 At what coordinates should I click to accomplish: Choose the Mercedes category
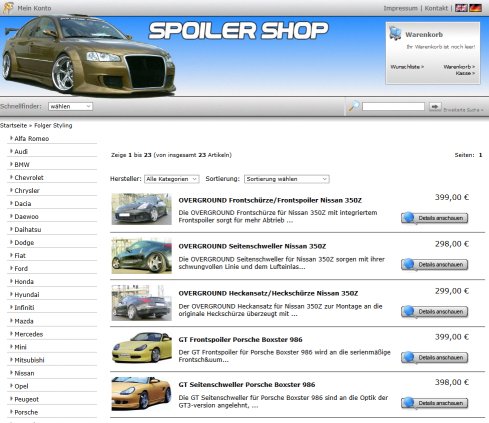coord(29,334)
